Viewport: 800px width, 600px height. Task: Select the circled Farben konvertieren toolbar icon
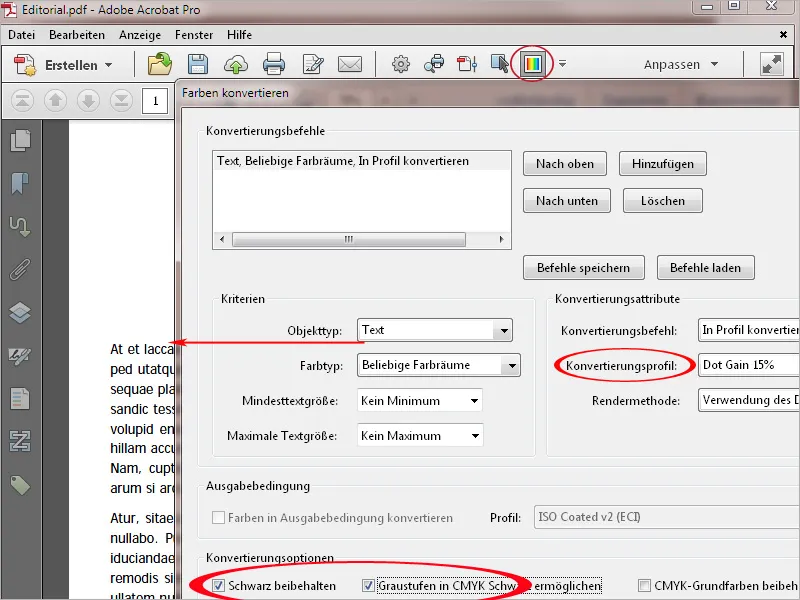(x=533, y=63)
